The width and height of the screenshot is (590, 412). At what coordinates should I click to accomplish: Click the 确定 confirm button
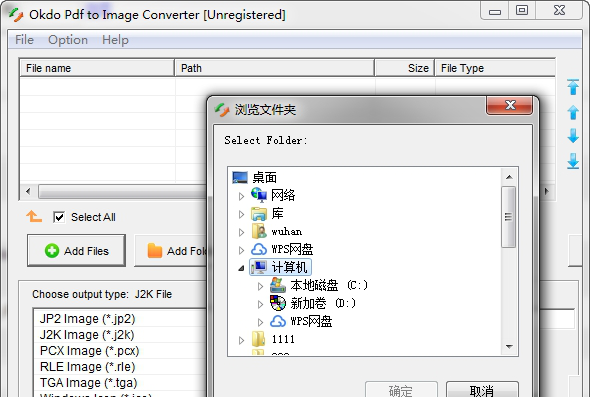pos(401,390)
